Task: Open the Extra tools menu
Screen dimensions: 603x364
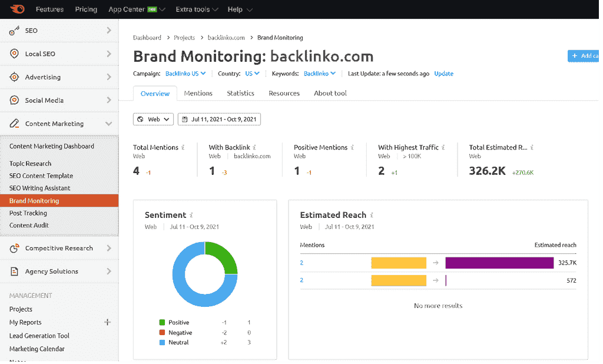Action: (197, 9)
